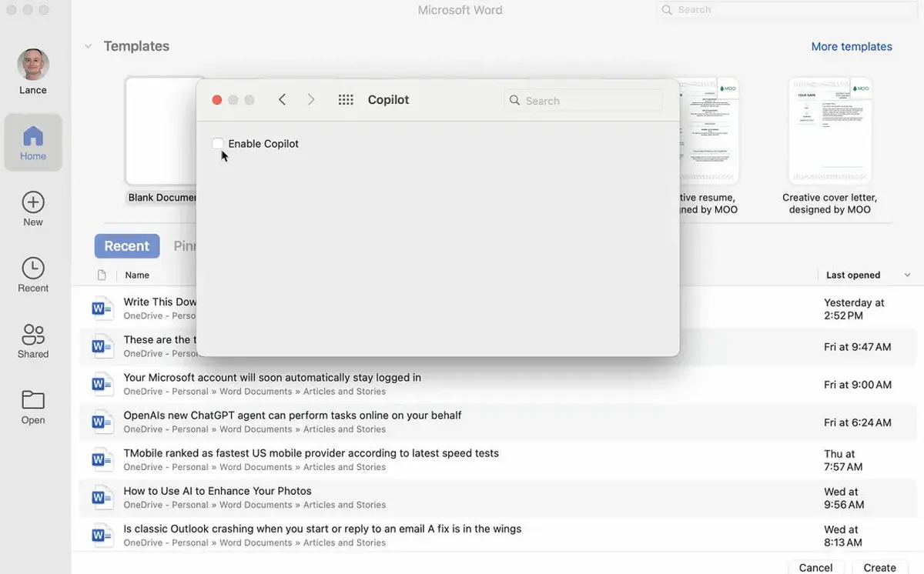Show all preferences grid icon
The width and height of the screenshot is (924, 574).
[346, 100]
